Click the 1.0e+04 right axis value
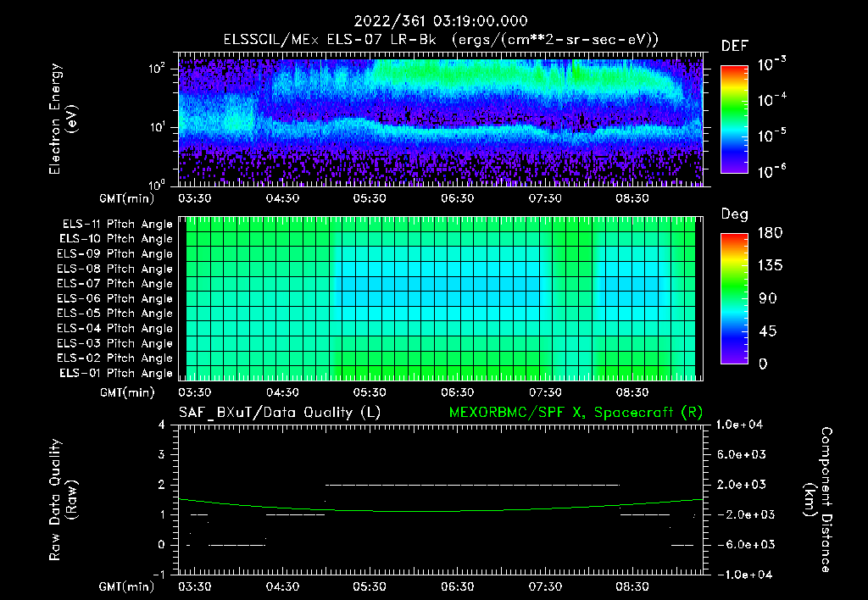868x600 pixels. pyautogui.click(x=740, y=425)
